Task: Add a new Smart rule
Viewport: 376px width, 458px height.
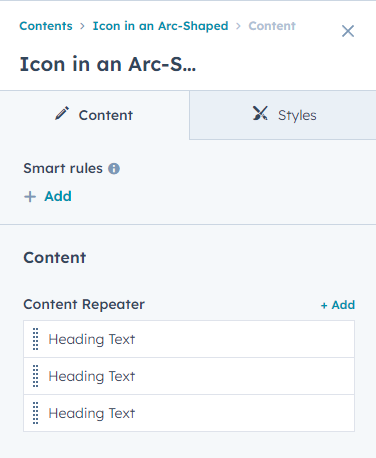Action: click(48, 196)
